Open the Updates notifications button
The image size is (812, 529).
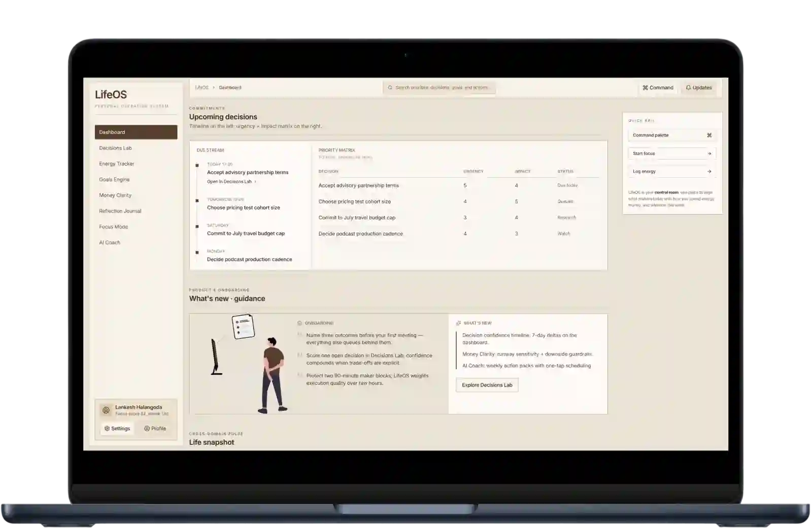699,88
